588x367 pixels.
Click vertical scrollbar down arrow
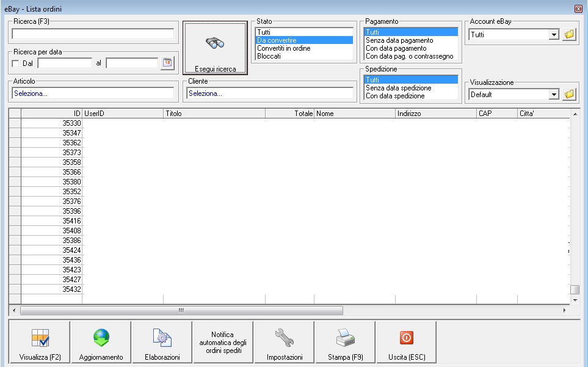tap(575, 300)
